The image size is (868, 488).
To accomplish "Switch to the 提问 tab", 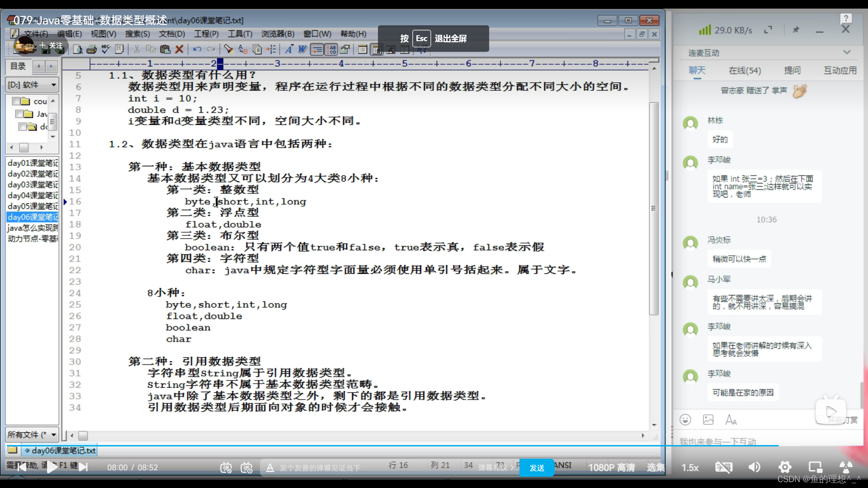I will (792, 70).
